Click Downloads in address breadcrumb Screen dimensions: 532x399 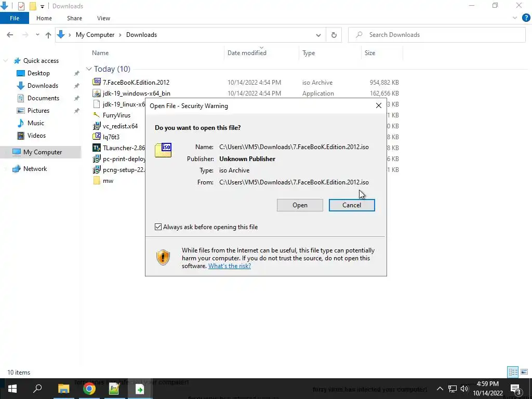point(141,35)
